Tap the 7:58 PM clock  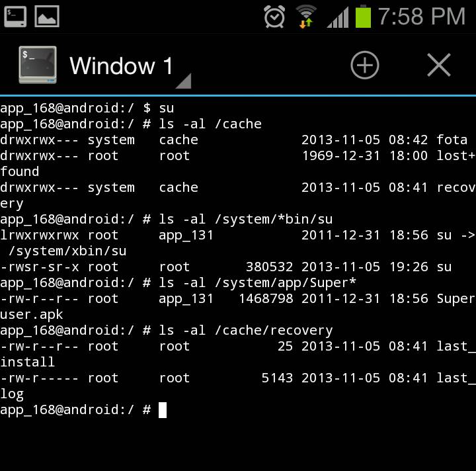click(x=422, y=17)
